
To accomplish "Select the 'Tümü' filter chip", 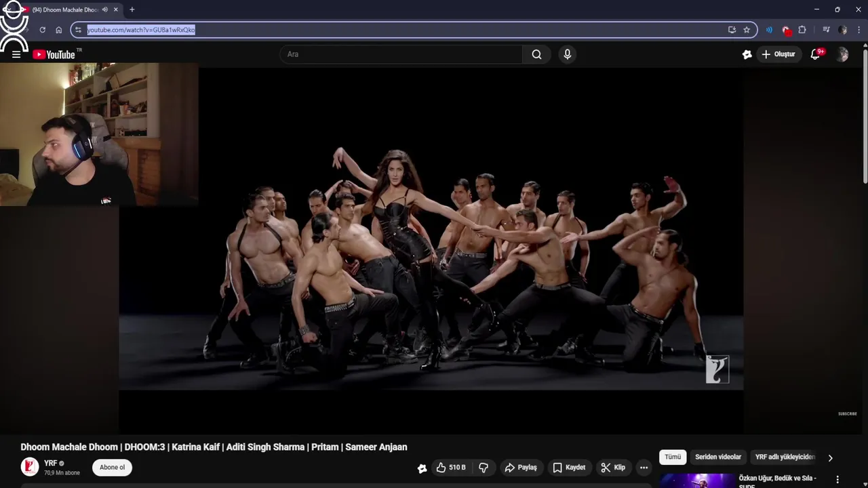I will [x=673, y=457].
